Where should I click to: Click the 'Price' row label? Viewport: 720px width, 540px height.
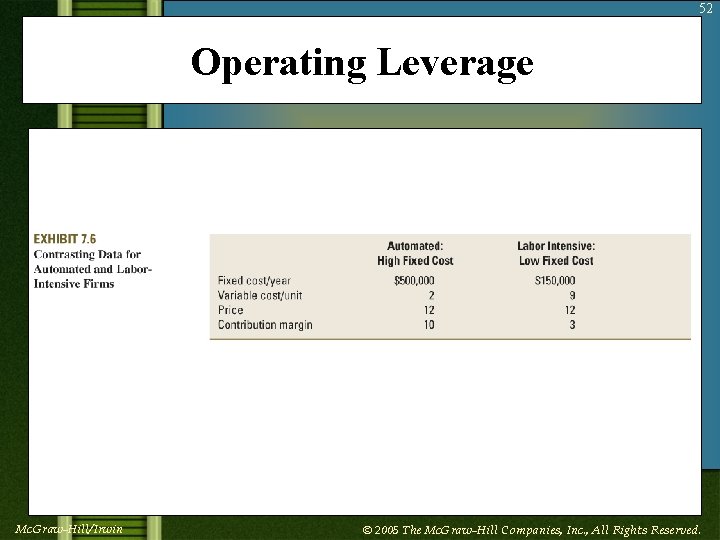coord(231,310)
